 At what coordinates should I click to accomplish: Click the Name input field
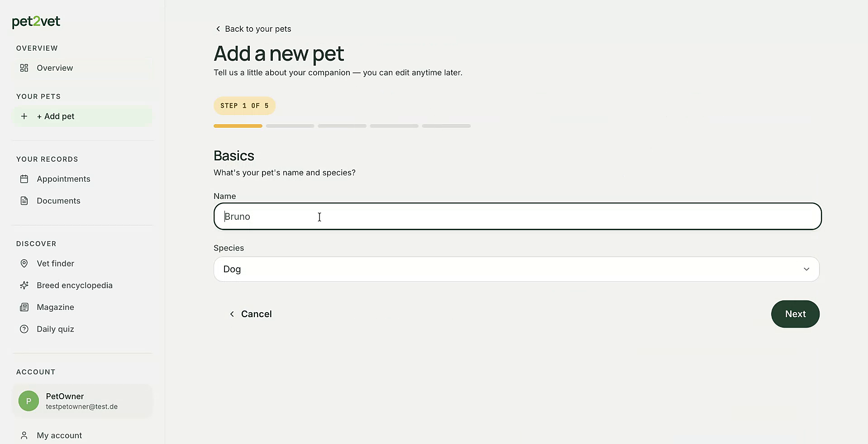(518, 217)
